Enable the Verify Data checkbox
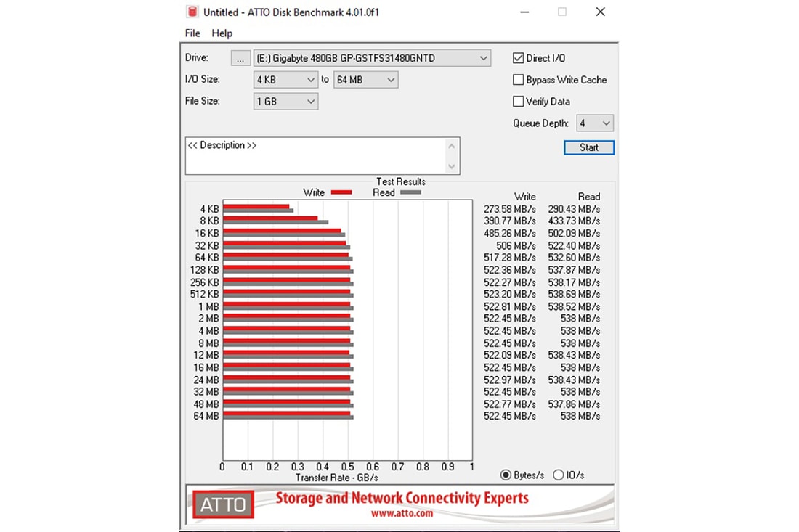The height and width of the screenshot is (532, 799). pyautogui.click(x=518, y=102)
